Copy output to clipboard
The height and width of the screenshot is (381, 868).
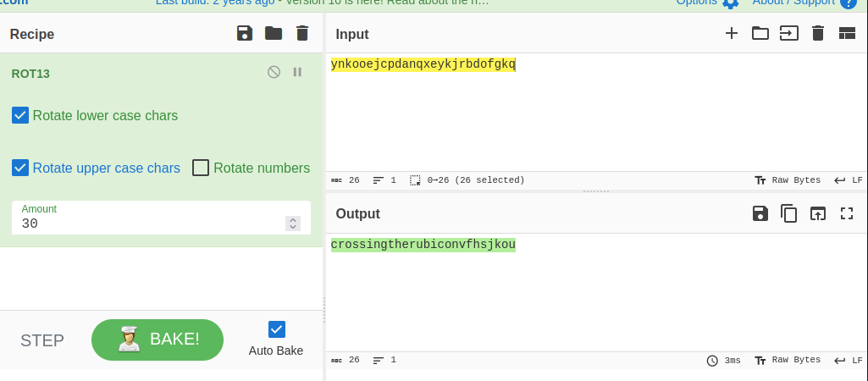pyautogui.click(x=788, y=213)
